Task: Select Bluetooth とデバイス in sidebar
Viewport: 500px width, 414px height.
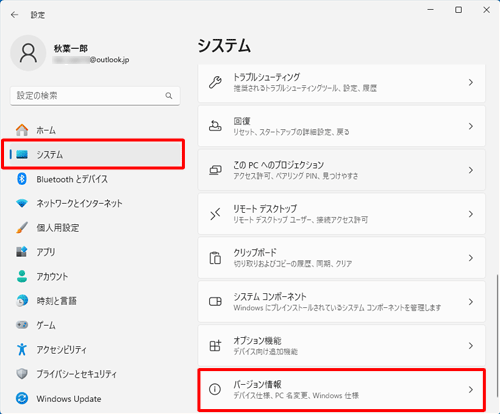Action: point(95,179)
